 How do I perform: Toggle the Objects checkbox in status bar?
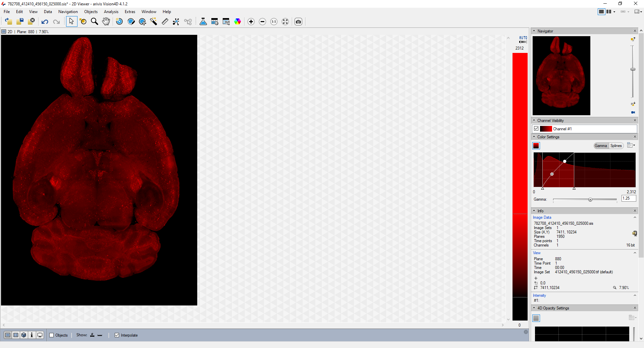pyautogui.click(x=52, y=335)
